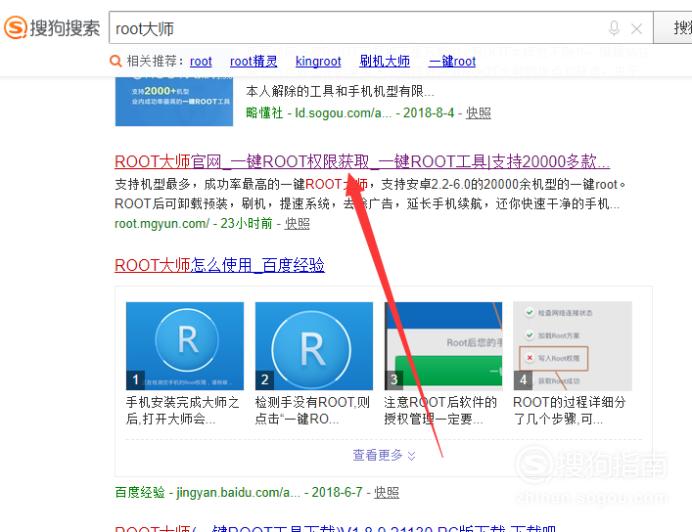Open step 2 thumbnail with R logo
This screenshot has height=532, width=692.
(x=314, y=346)
